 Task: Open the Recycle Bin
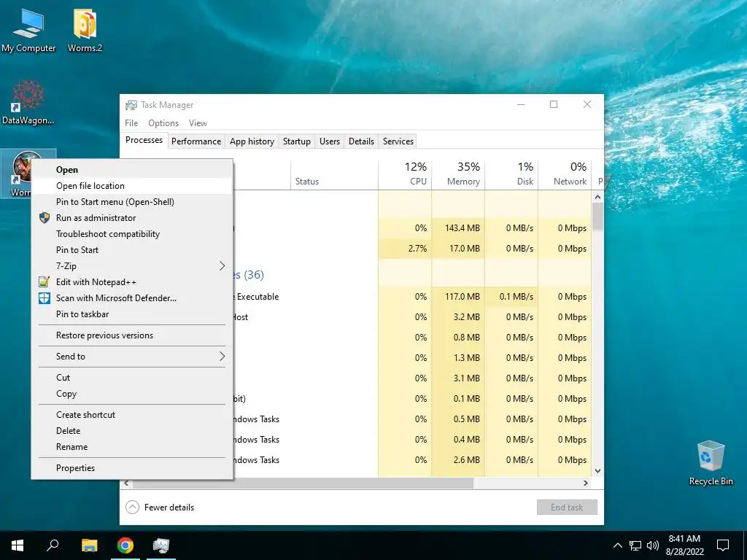click(x=711, y=463)
